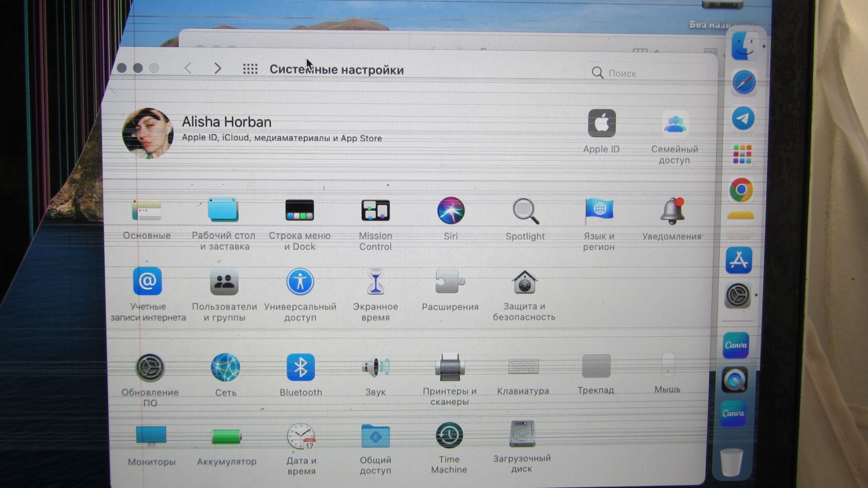The width and height of the screenshot is (868, 488).
Task: Open the Основные preferences pane
Action: pyautogui.click(x=147, y=211)
